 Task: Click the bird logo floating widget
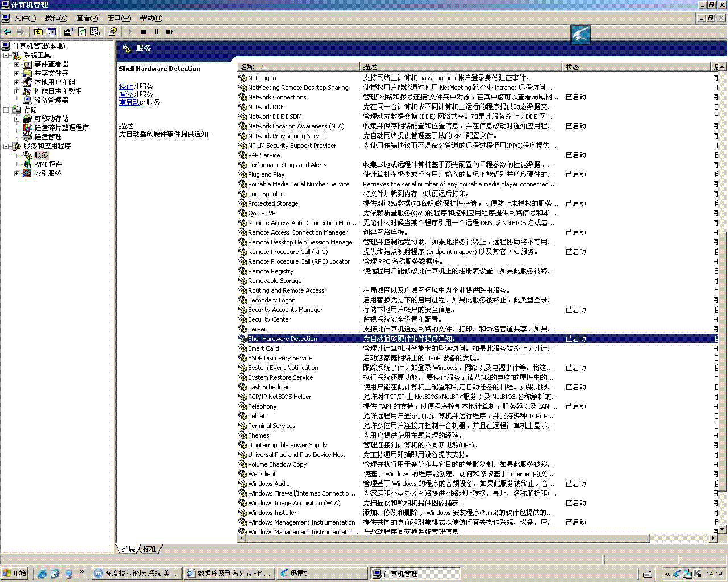point(581,35)
